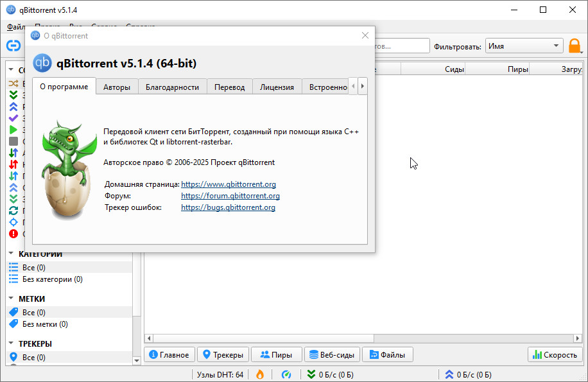Open the Скорость speed graph panel
588x382 pixels.
(555, 354)
